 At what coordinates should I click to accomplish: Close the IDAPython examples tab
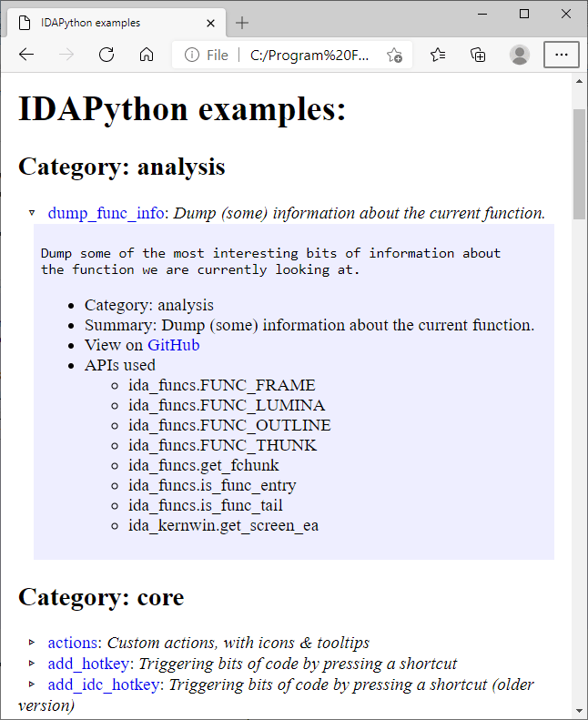(210, 23)
